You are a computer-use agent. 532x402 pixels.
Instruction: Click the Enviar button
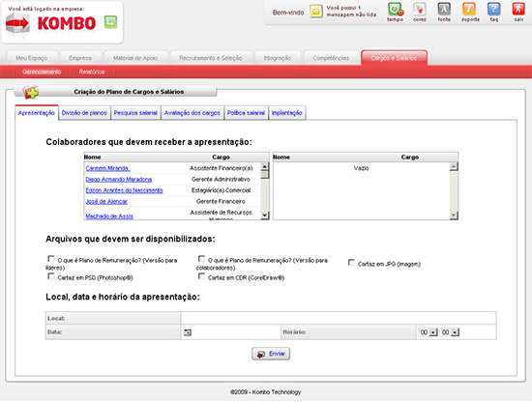coord(271,354)
